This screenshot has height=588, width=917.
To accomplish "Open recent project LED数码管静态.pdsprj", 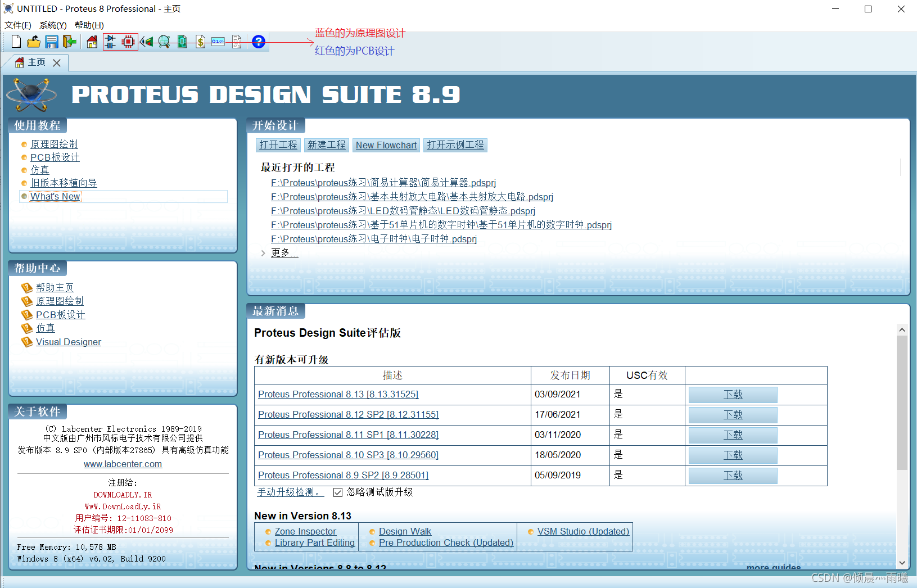I will tap(403, 211).
